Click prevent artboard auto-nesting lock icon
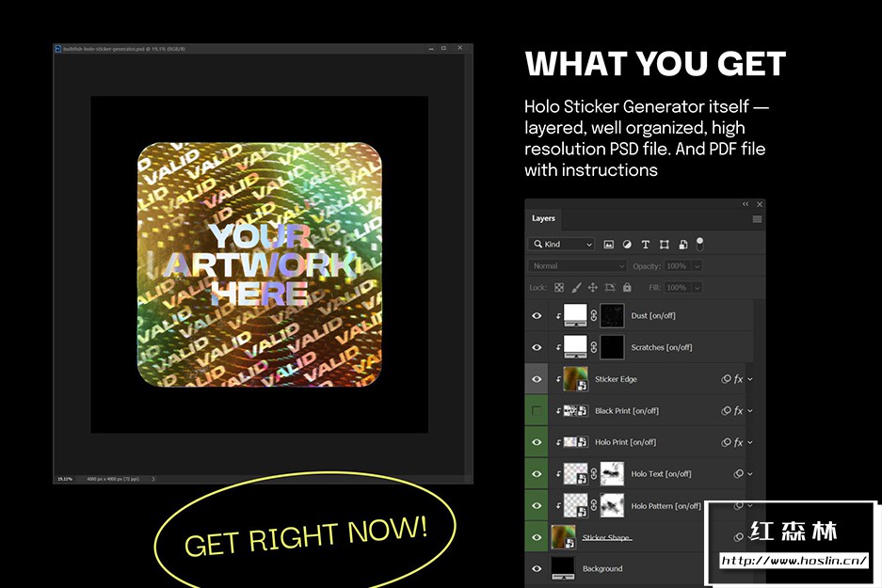 (x=610, y=288)
